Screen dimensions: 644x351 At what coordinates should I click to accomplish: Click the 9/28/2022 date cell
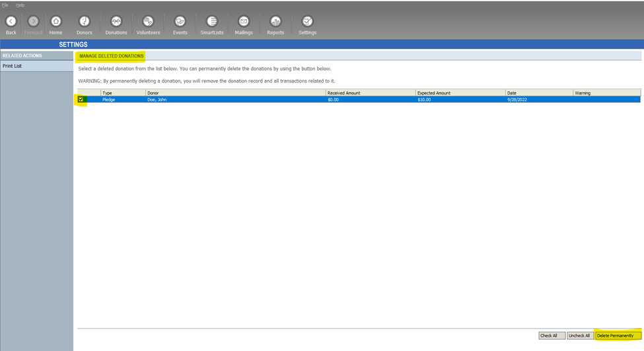(x=539, y=99)
